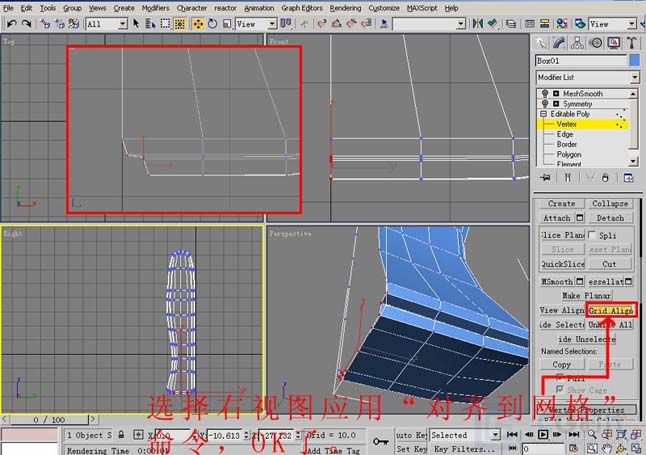646x455 pixels.
Task: Toggle Show End Result icon
Action: click(x=567, y=178)
